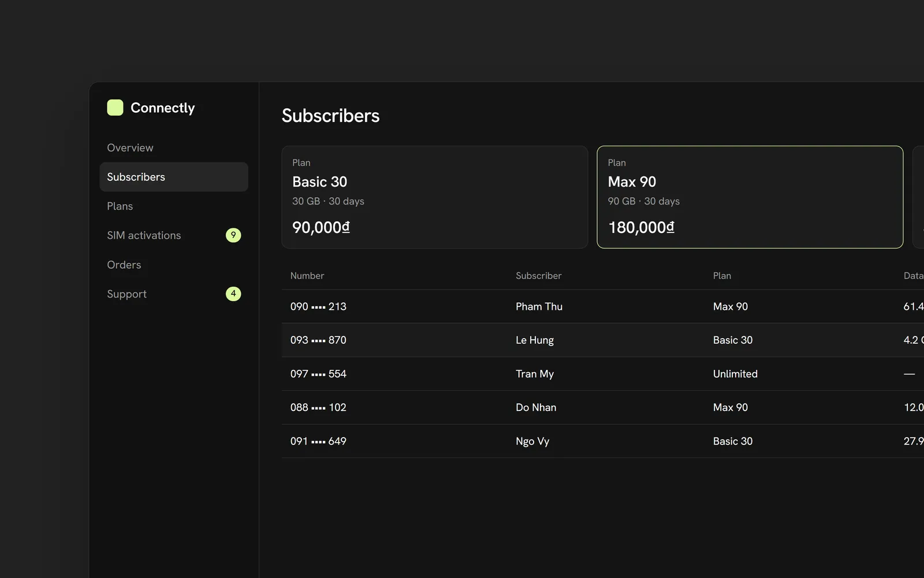924x578 pixels.
Task: Select the Basic 30 plan card
Action: point(435,197)
